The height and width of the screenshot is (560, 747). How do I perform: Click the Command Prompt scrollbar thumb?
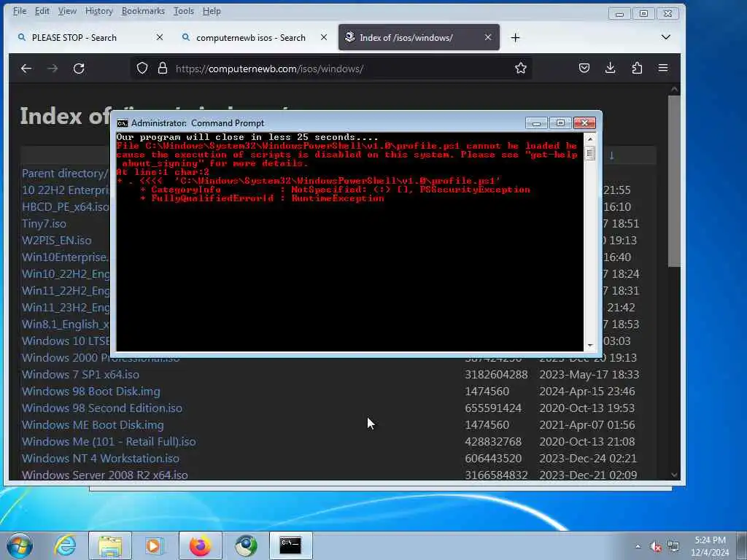[590, 153]
